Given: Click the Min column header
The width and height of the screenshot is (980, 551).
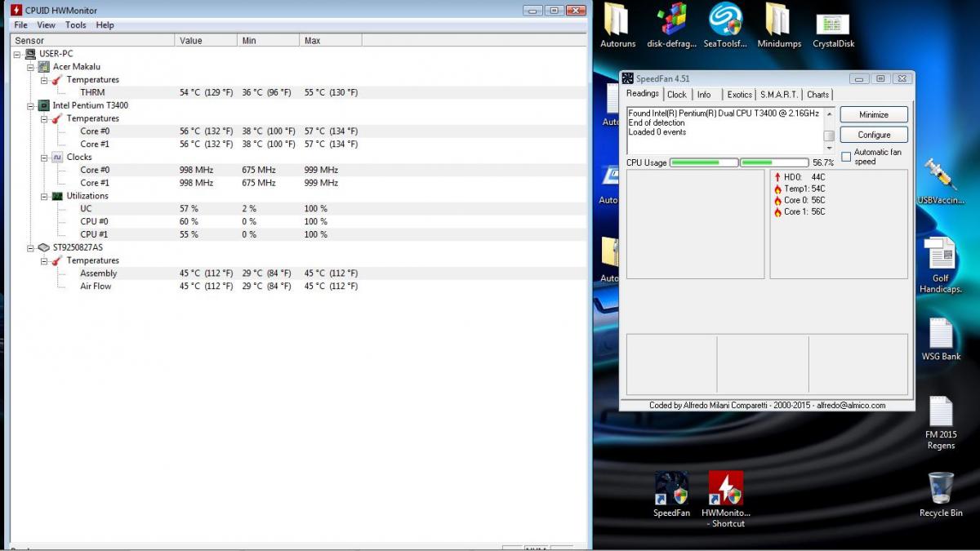Looking at the screenshot, I should [x=269, y=41].
